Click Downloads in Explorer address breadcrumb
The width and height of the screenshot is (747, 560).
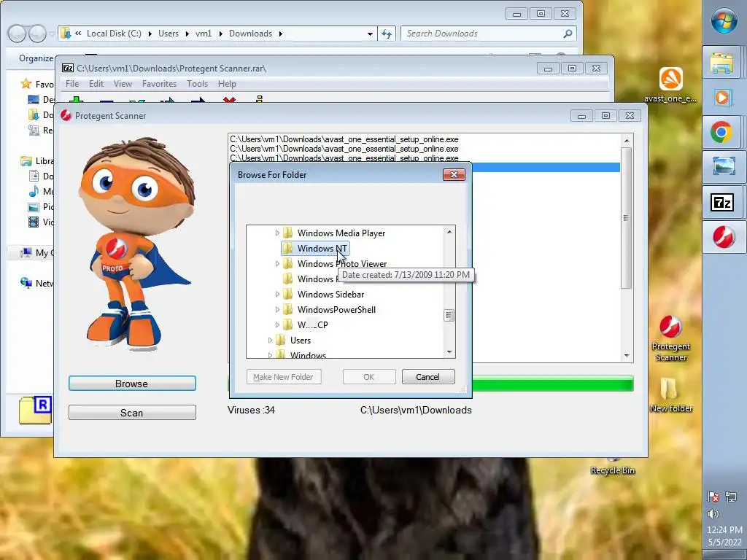(251, 34)
